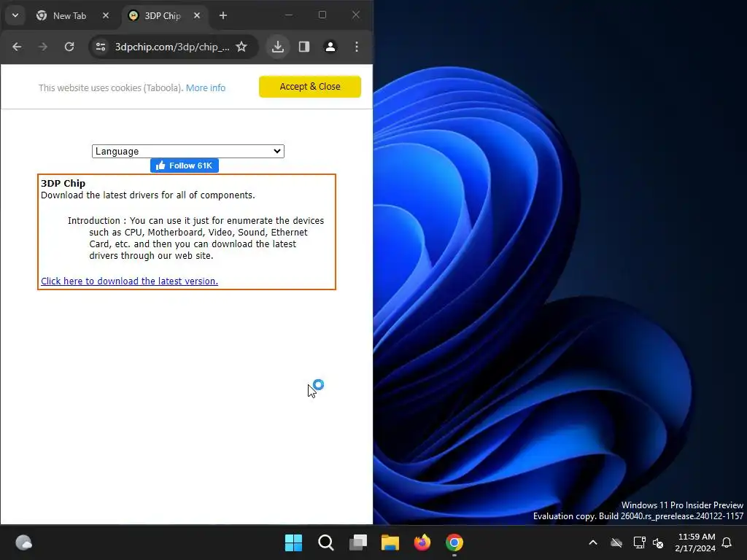
Task: Open a new browser tab
Action: 223,16
